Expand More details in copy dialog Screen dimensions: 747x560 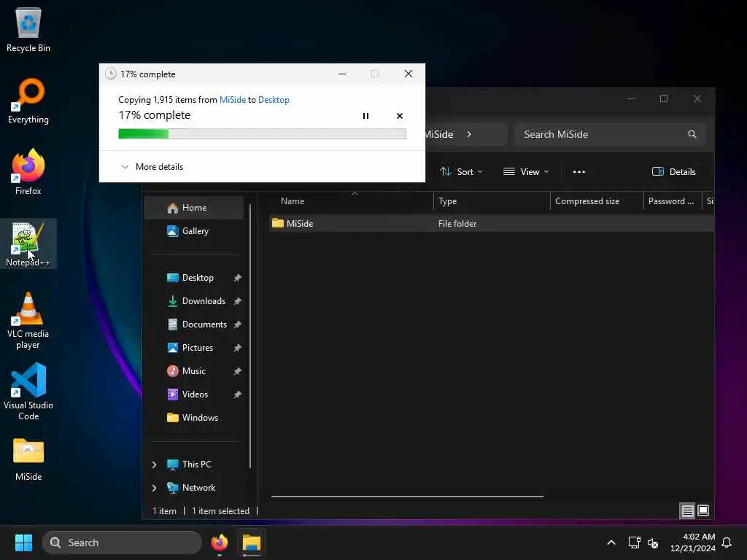click(x=152, y=167)
